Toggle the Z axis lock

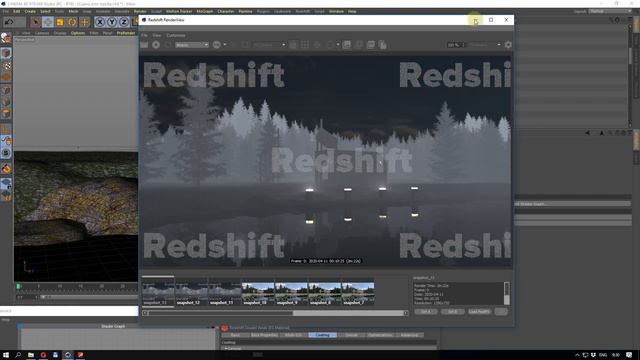[x=124, y=22]
